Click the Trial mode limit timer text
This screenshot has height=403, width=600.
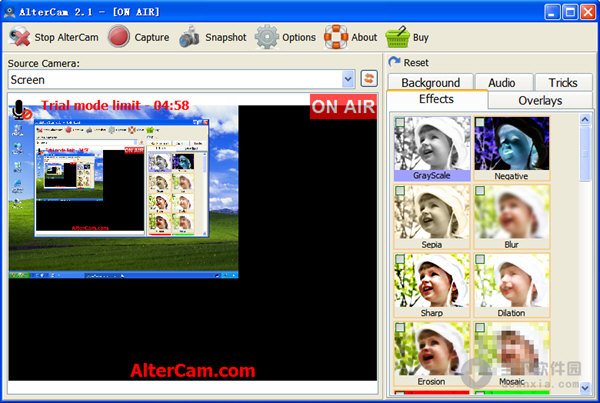coord(115,105)
